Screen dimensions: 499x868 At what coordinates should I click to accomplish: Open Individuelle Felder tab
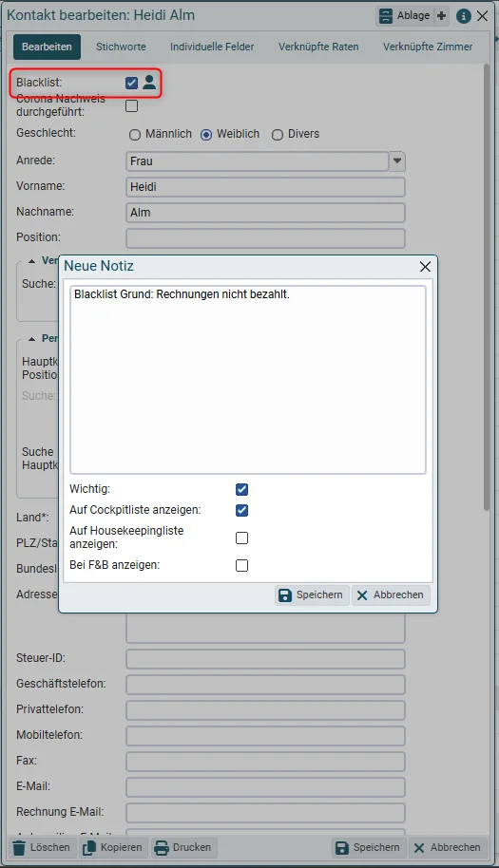point(212,47)
